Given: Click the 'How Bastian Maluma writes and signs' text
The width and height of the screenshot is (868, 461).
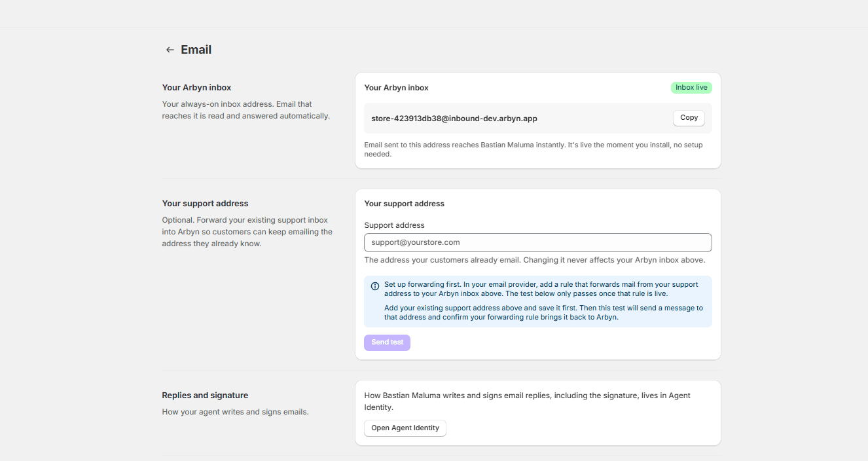Looking at the screenshot, I should click(x=527, y=401).
